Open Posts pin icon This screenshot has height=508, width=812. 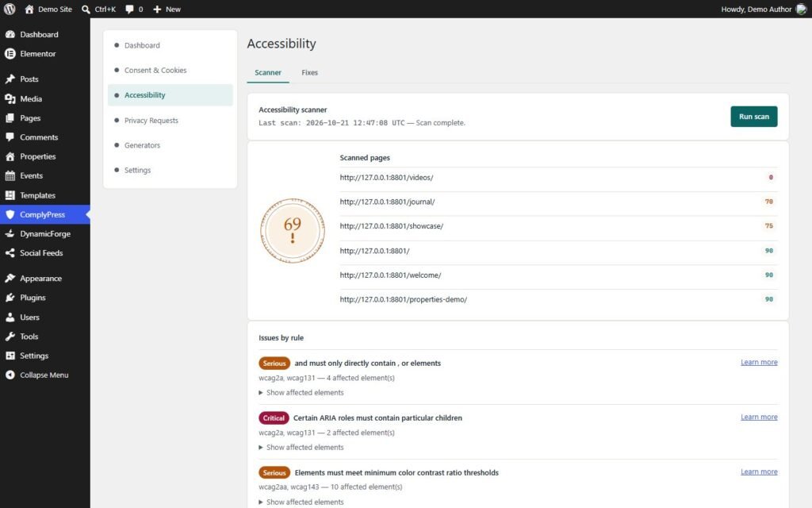[x=10, y=79]
